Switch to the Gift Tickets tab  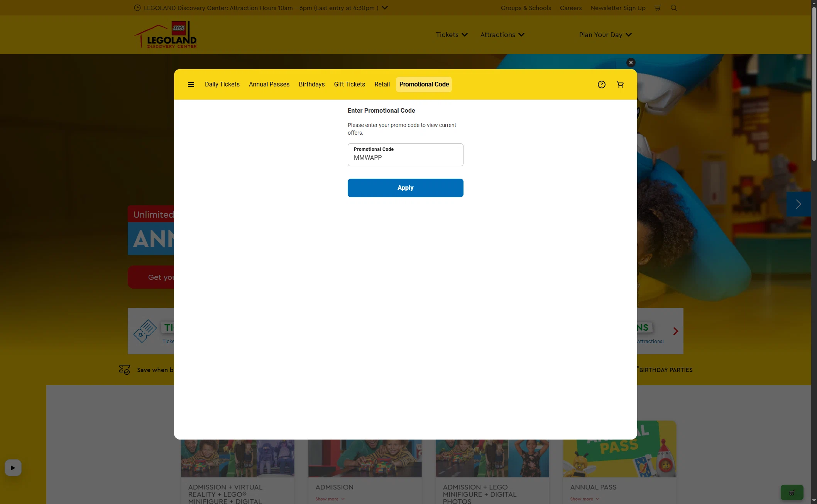349,85
